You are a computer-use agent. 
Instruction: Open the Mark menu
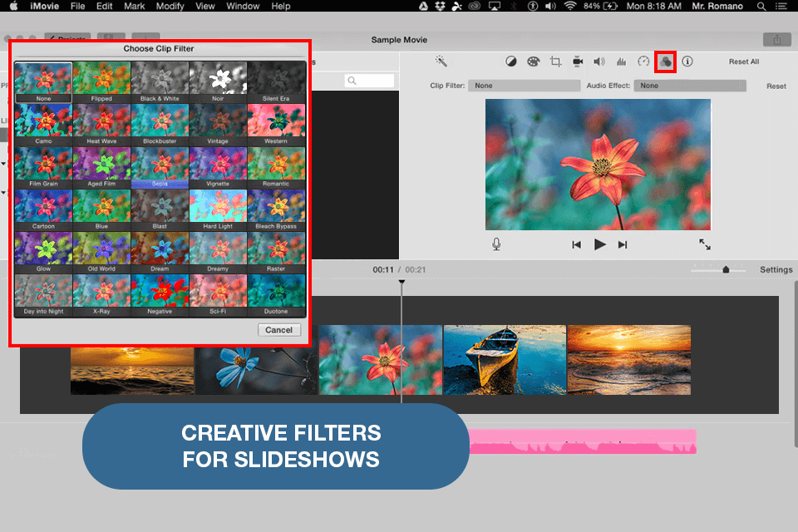coord(135,6)
